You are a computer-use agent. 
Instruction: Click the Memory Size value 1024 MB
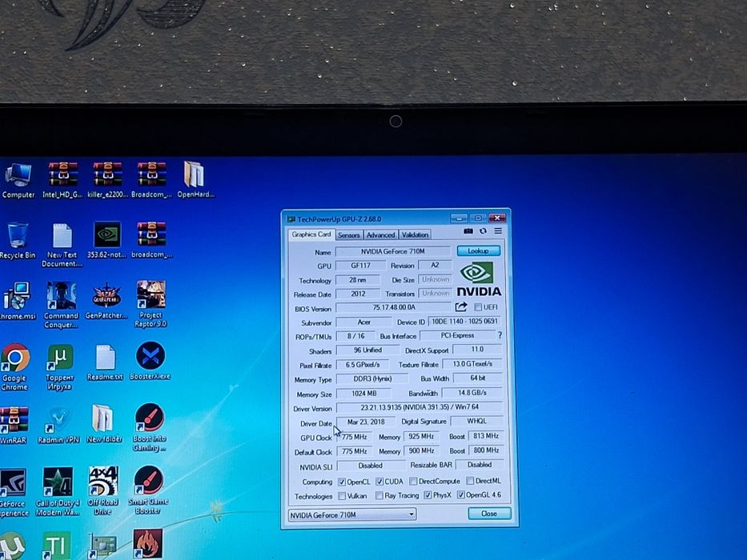[x=364, y=394]
